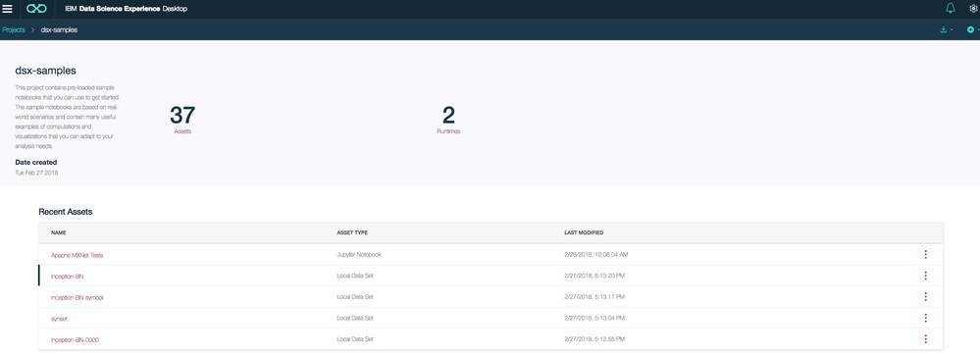Open actions menu for Inception-BN row

pos(925,276)
